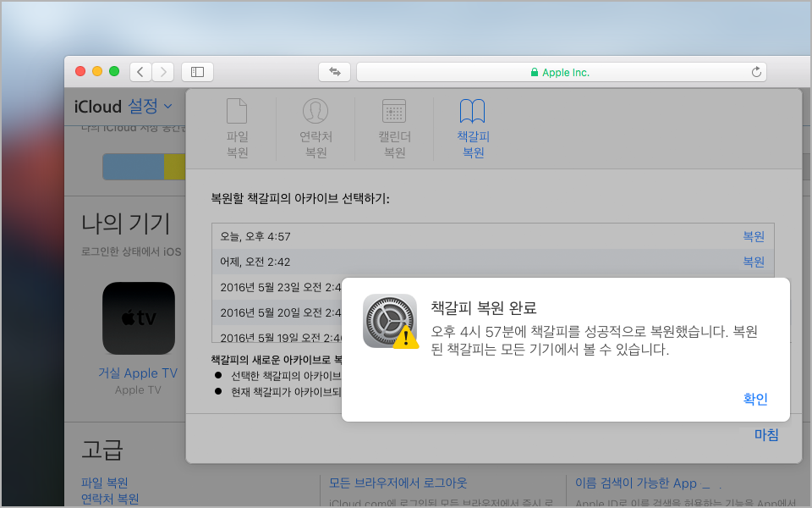This screenshot has width=812, height=508.
Task: Open the double-arrow toolbar button
Action: pyautogui.click(x=335, y=71)
